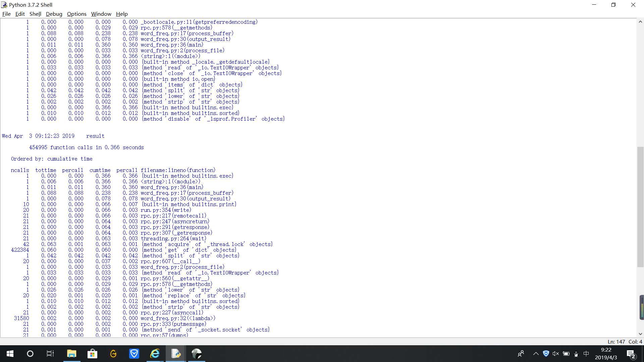
Task: Expand hidden system tray icons chevron
Action: [536, 354]
